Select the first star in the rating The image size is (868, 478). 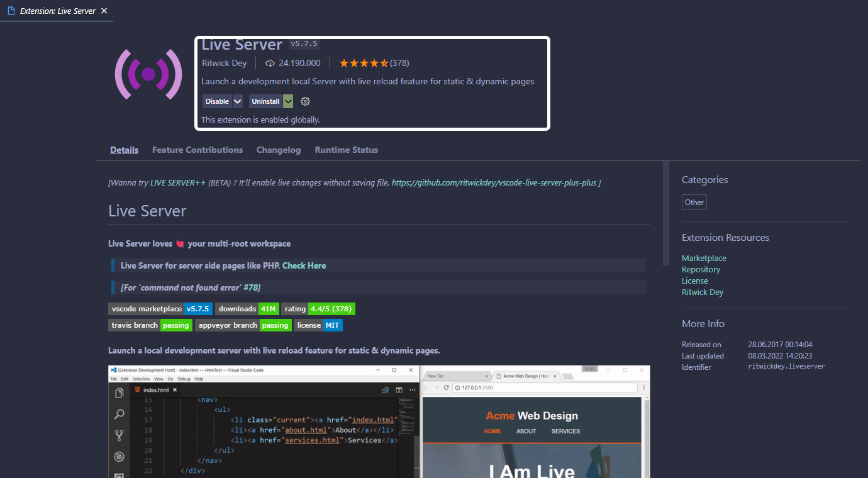tap(343, 63)
